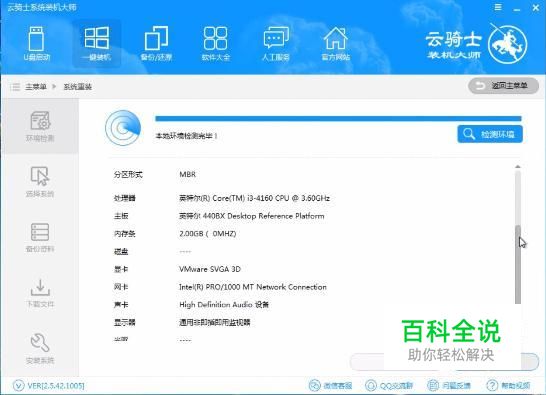This screenshot has height=395, width=546.
Task: Click the vertical scrollbar thumb
Action: coord(518,264)
